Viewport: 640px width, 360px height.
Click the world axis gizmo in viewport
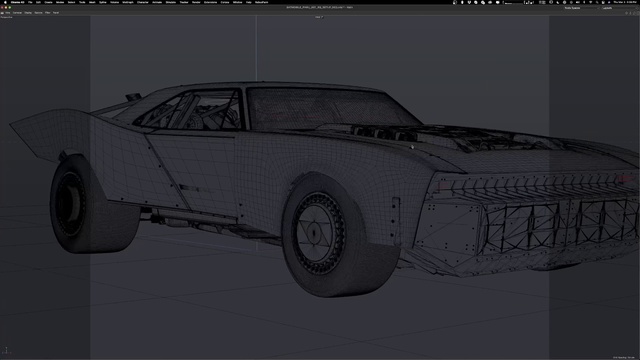[x=6, y=350]
